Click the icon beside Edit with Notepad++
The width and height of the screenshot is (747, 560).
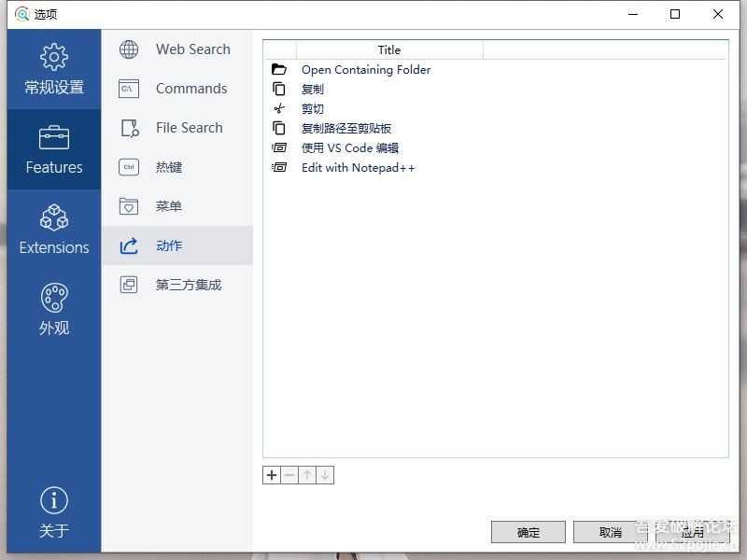pos(278,167)
